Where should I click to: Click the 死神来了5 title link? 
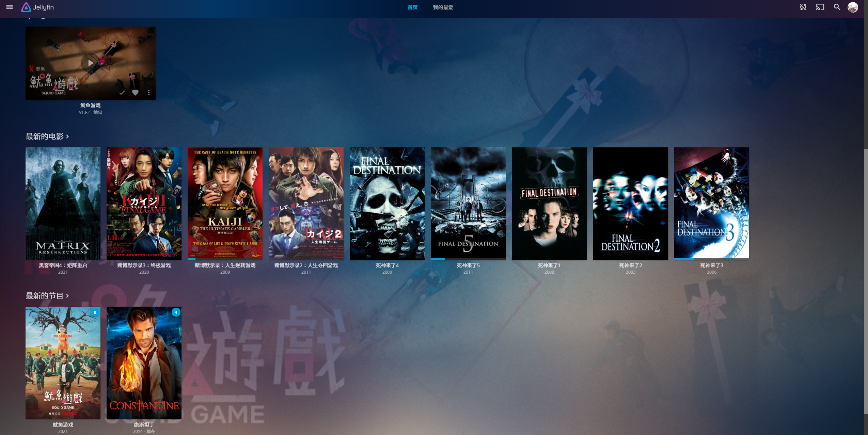tap(468, 265)
